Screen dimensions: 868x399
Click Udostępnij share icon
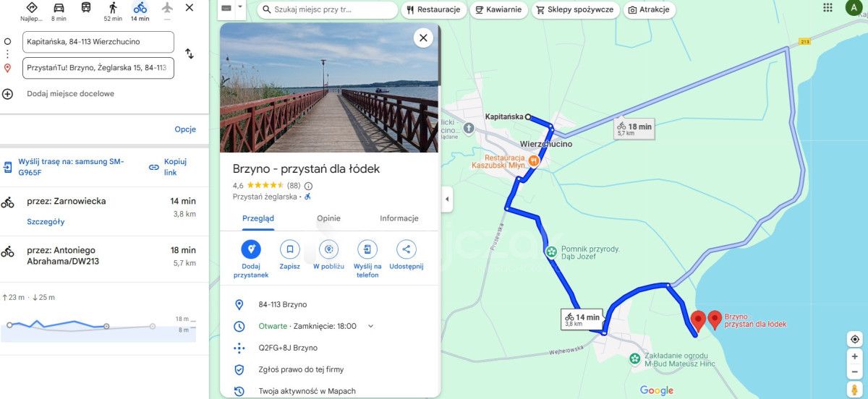(406, 249)
